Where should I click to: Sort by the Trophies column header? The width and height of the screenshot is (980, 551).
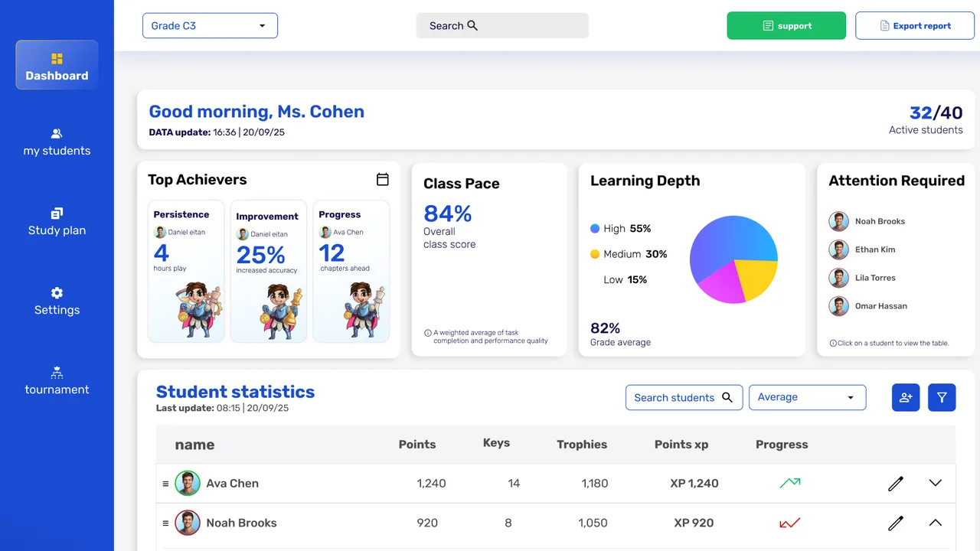coord(582,445)
